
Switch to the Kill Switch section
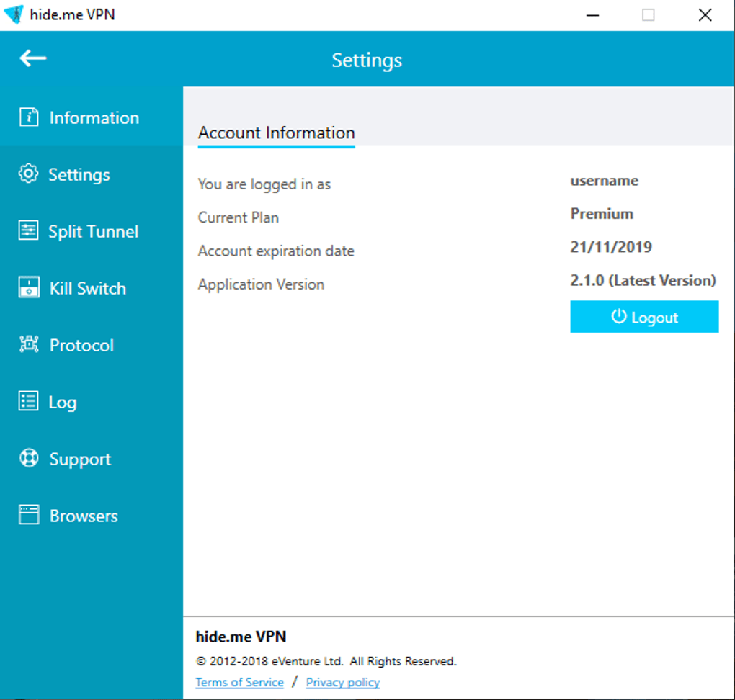click(x=87, y=289)
